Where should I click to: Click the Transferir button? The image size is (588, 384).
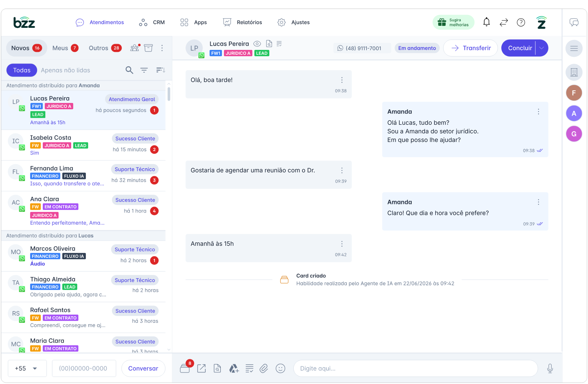pos(471,48)
